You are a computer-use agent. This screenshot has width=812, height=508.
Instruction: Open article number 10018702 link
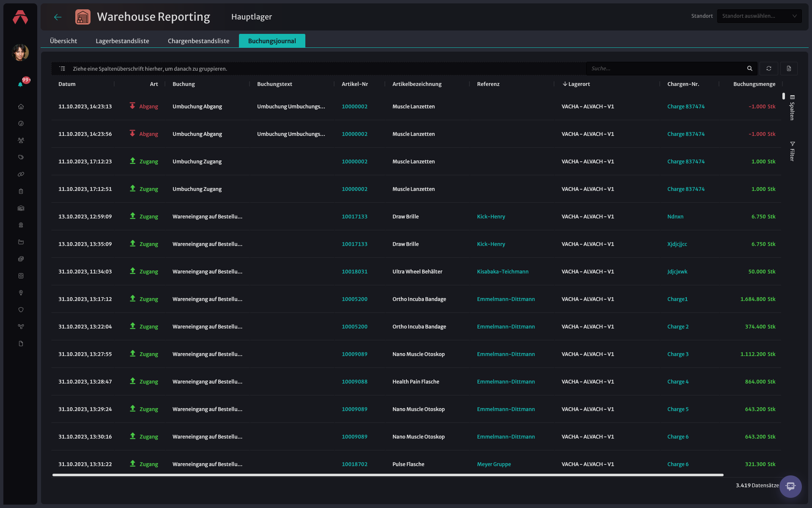click(354, 464)
